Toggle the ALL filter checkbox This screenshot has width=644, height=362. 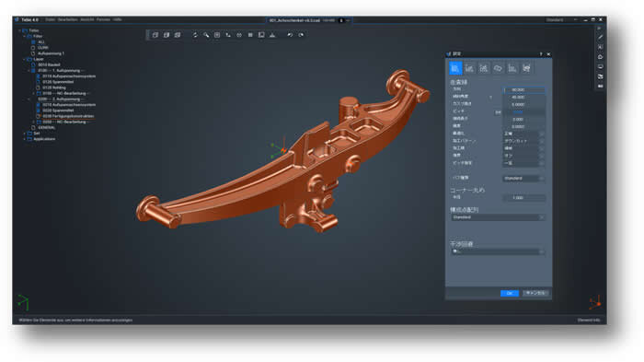click(x=33, y=42)
